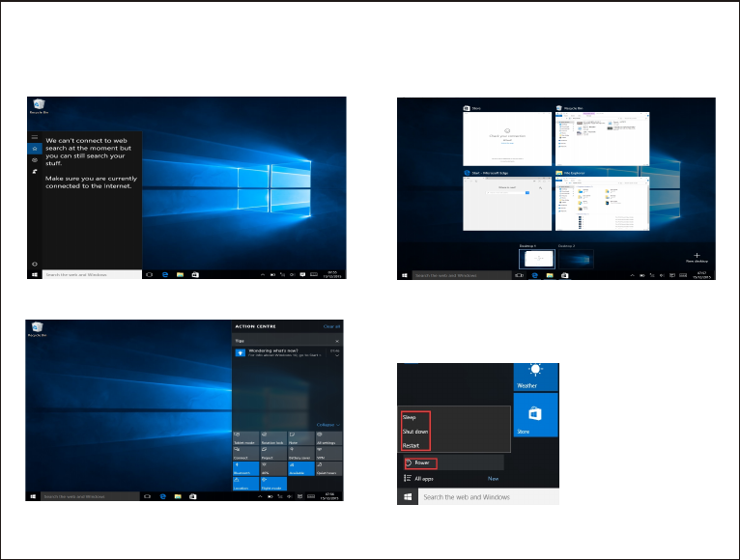Switch to the Desktop 2 thumbnail
The image size is (740, 560).
click(576, 259)
